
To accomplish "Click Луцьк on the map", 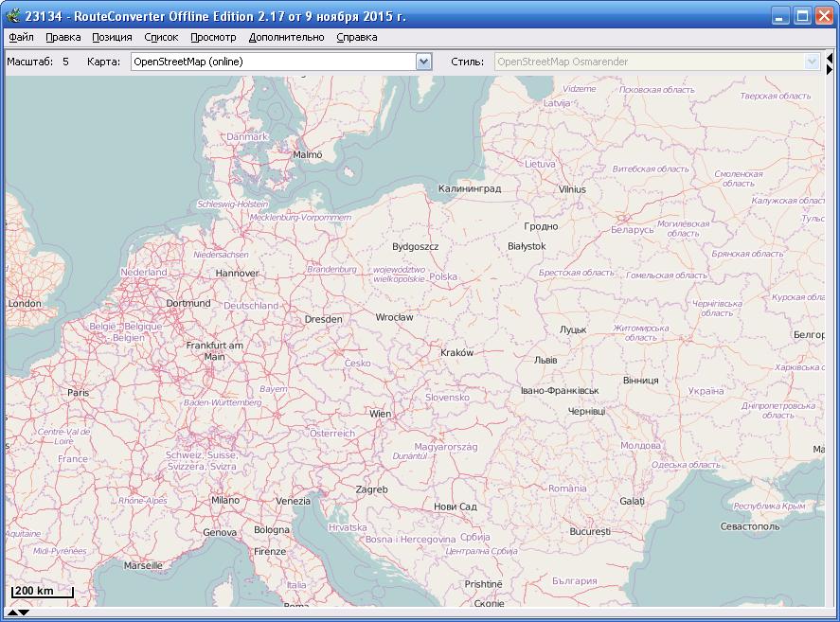I will tap(573, 330).
